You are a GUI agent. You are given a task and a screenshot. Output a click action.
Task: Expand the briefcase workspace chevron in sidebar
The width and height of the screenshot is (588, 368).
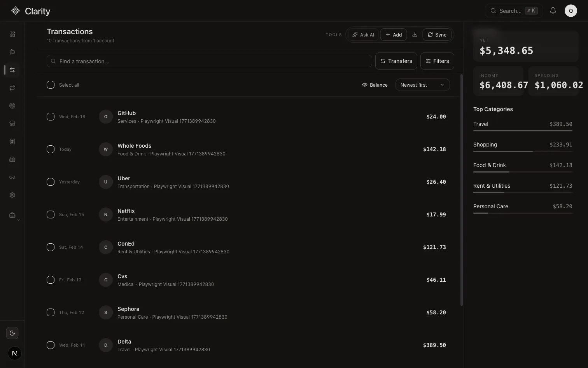(x=18, y=220)
